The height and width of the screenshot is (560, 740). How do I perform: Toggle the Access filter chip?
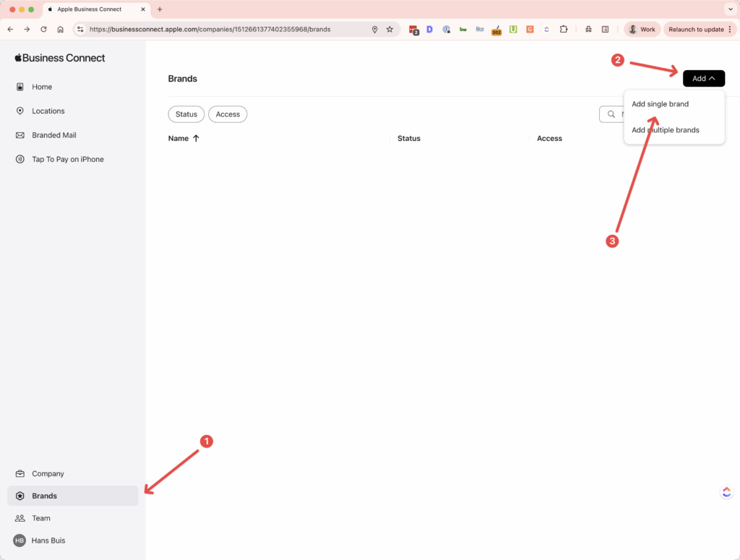[228, 114]
